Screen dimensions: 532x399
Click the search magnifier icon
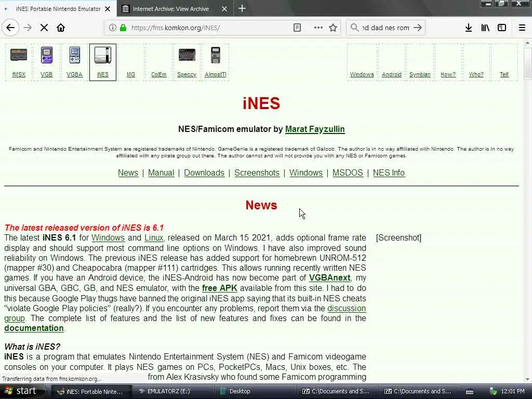pyautogui.click(x=354, y=28)
